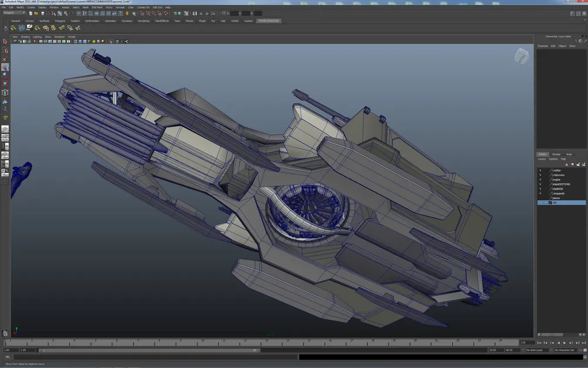Open the Polygons menu set dropdown
This screenshot has height=368, width=588.
point(14,12)
